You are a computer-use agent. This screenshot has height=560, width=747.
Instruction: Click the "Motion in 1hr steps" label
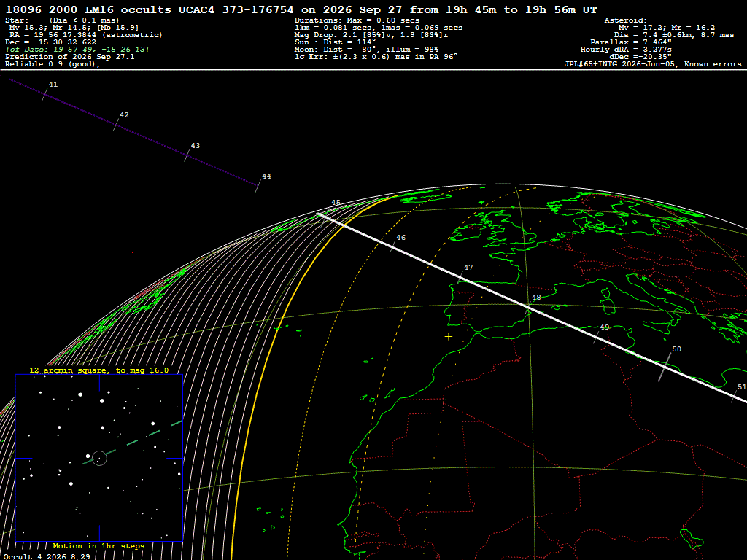[x=98, y=545]
